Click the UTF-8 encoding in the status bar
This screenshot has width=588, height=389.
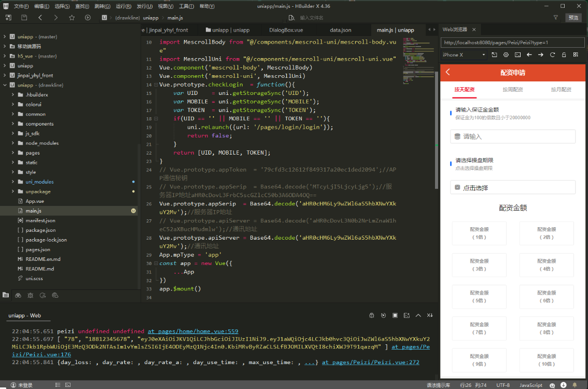pos(503,385)
